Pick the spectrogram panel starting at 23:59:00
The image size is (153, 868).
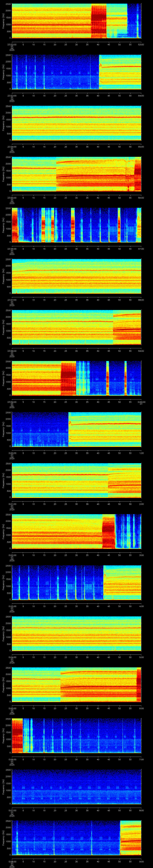coord(77,378)
